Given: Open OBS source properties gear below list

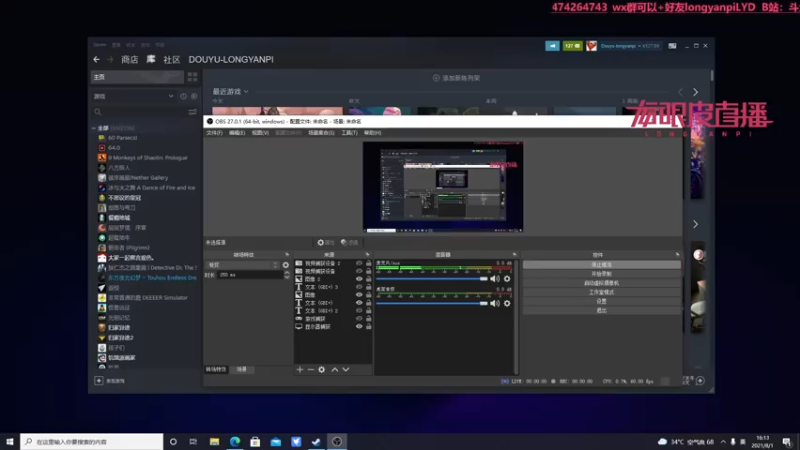Looking at the screenshot, I should pos(321,369).
